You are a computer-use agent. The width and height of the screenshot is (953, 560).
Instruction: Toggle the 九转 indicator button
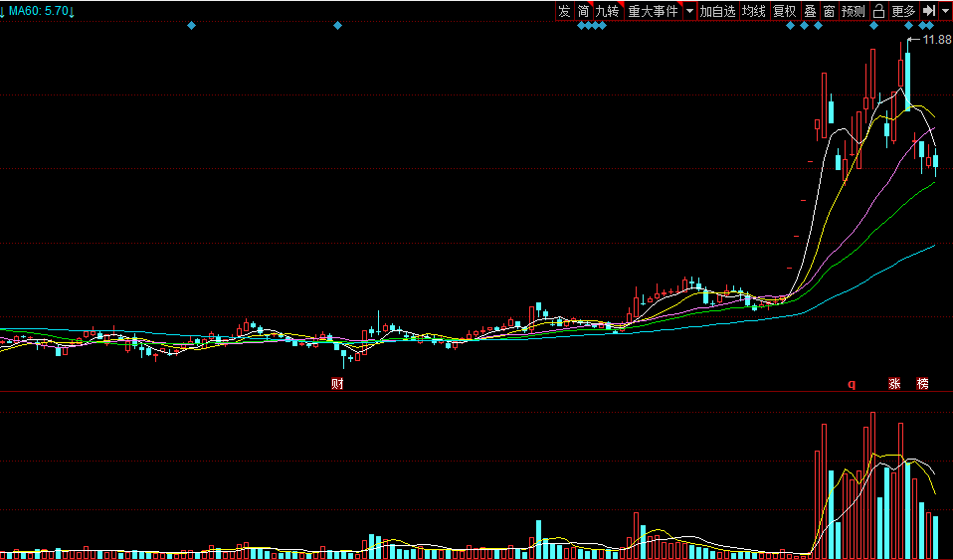608,11
